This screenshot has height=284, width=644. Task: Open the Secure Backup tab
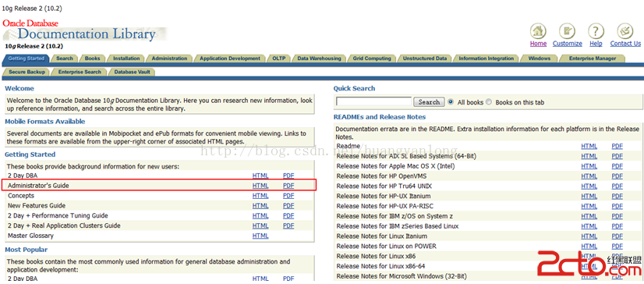(x=27, y=72)
